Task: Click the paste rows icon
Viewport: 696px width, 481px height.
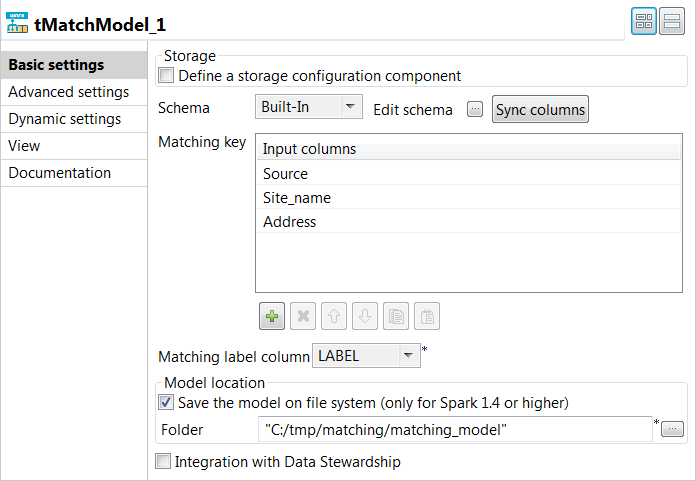Action: tap(427, 316)
